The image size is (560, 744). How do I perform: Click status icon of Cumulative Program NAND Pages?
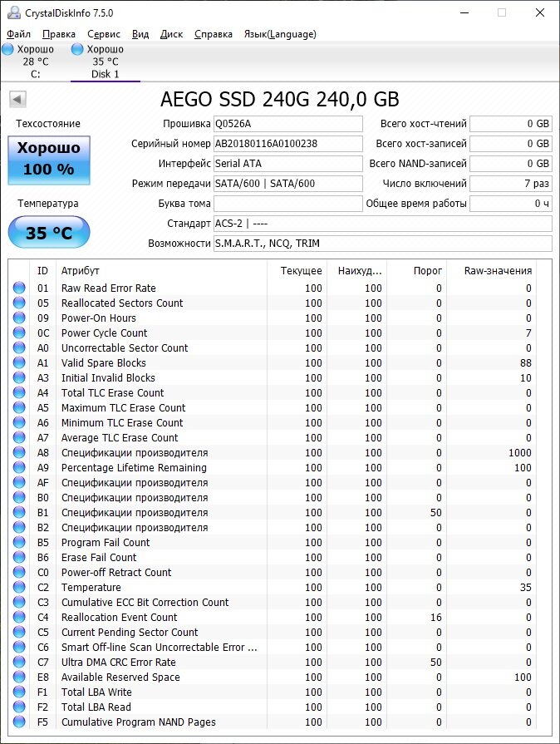coord(19,722)
